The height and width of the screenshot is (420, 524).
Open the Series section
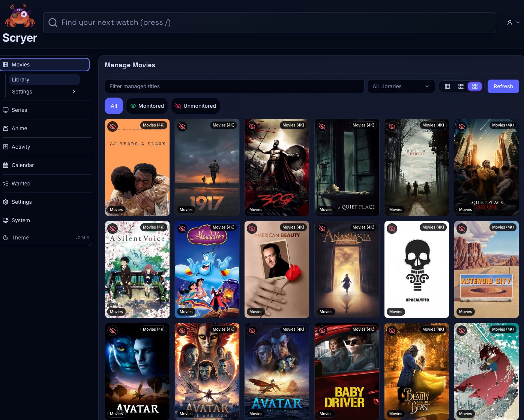coord(46,110)
